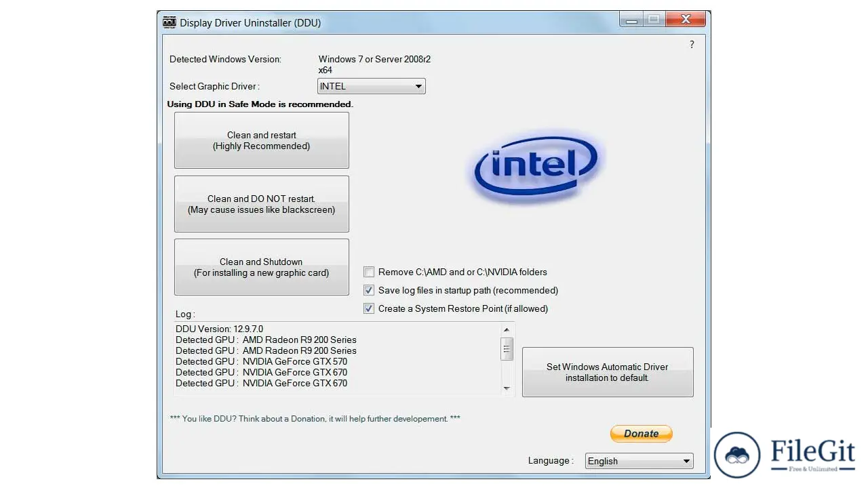The image size is (868, 488).
Task: Click the yellow Donate button
Action: 642,434
